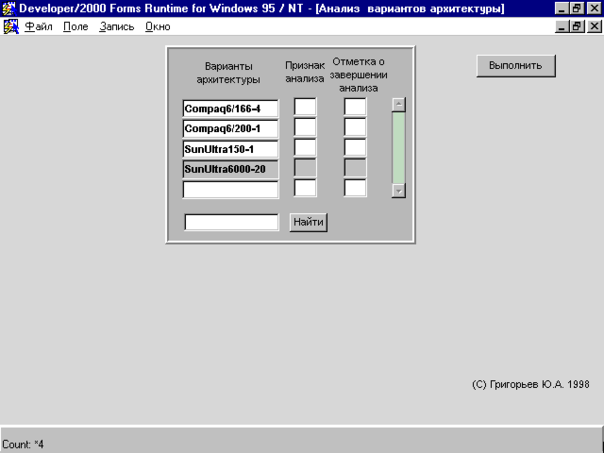Toggle Признак анализа box in empty fifth row
This screenshot has width=604, height=453.
(x=305, y=188)
